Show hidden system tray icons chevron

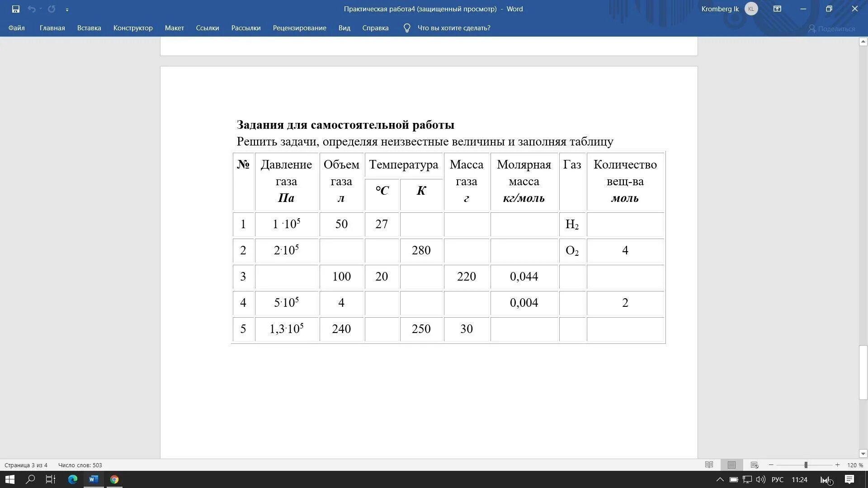pyautogui.click(x=720, y=479)
